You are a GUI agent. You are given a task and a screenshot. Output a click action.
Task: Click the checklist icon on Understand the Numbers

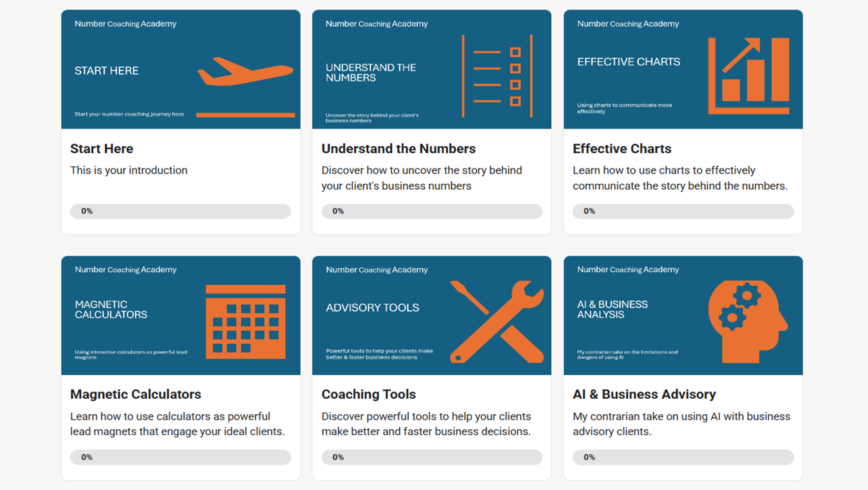point(497,76)
